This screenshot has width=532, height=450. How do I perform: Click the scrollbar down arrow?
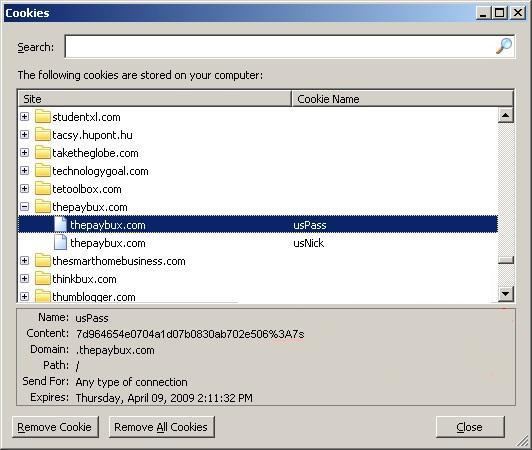506,294
